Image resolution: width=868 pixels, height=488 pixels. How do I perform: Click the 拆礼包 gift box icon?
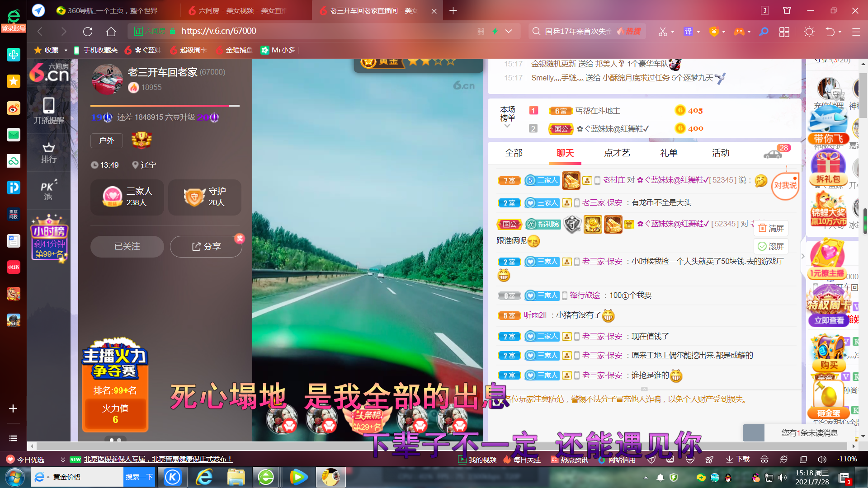coord(828,166)
